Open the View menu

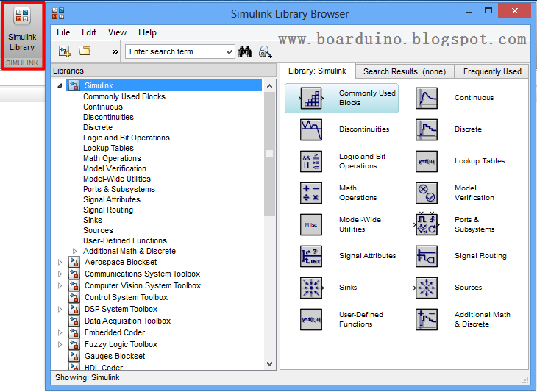pyautogui.click(x=117, y=32)
